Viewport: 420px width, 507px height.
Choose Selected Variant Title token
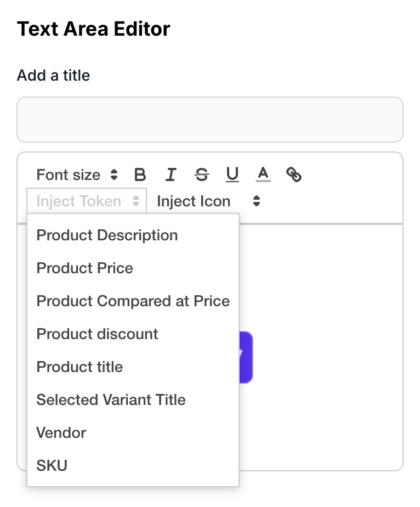111,400
